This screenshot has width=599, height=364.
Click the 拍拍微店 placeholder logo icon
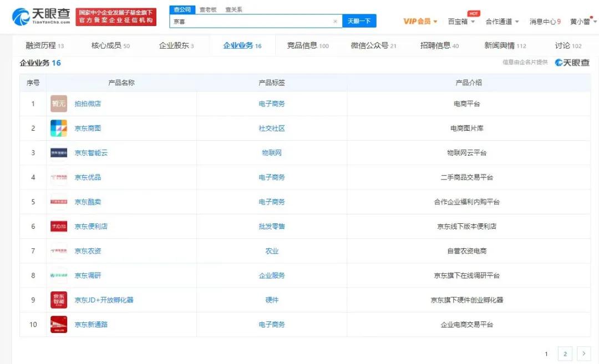pos(59,104)
